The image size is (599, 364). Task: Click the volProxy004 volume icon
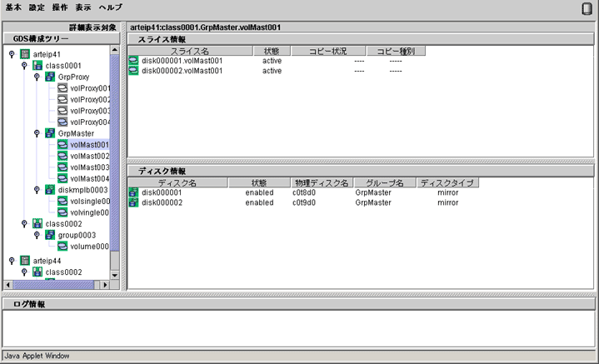(x=62, y=122)
